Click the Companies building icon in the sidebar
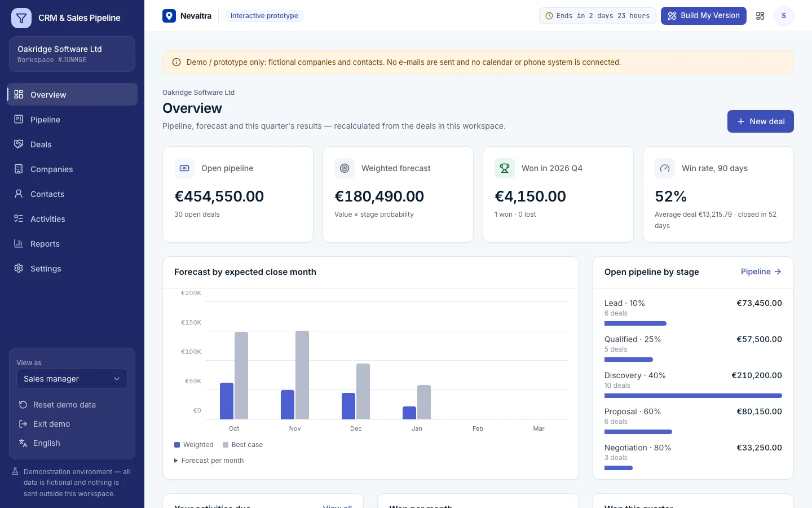The height and width of the screenshot is (508, 812). coord(19,169)
